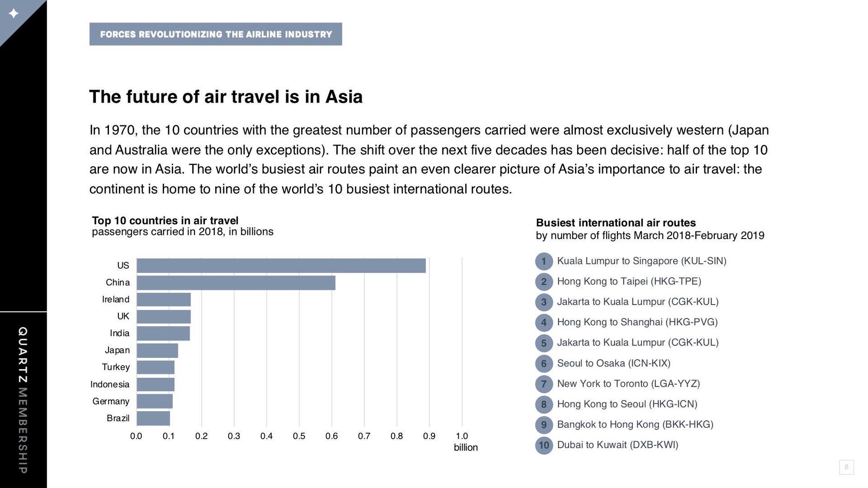This screenshot has height=488, width=868.
Task: Click the number 1 circle badge
Action: pos(544,261)
